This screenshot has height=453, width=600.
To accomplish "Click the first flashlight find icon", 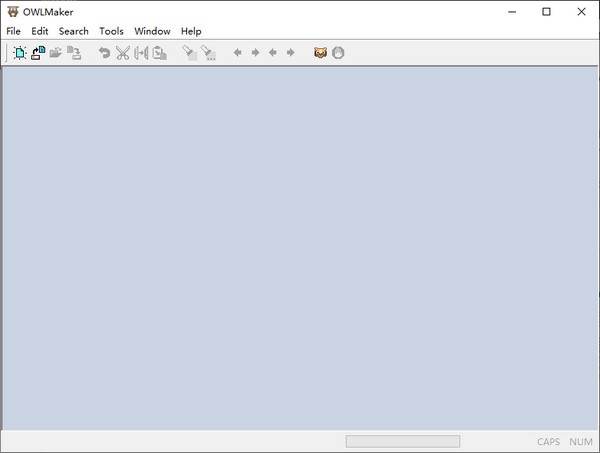I will click(189, 53).
